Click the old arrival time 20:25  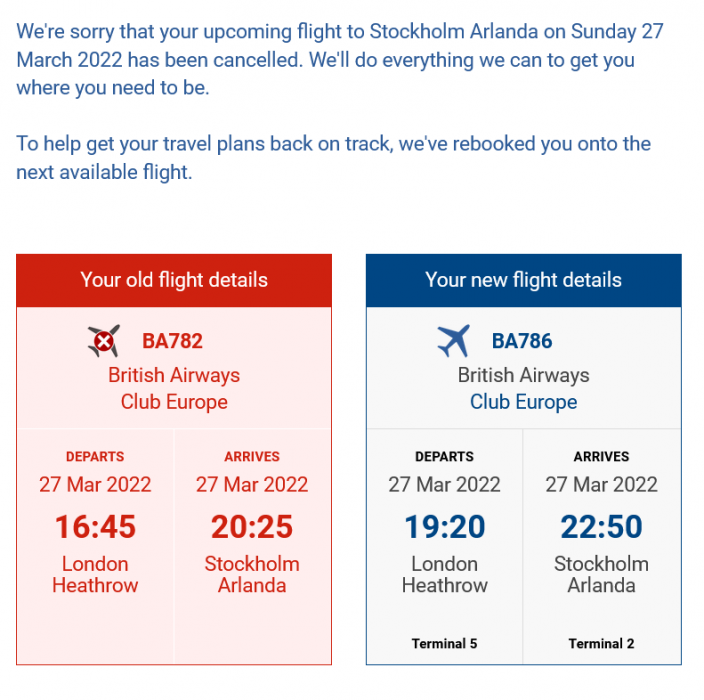[252, 526]
